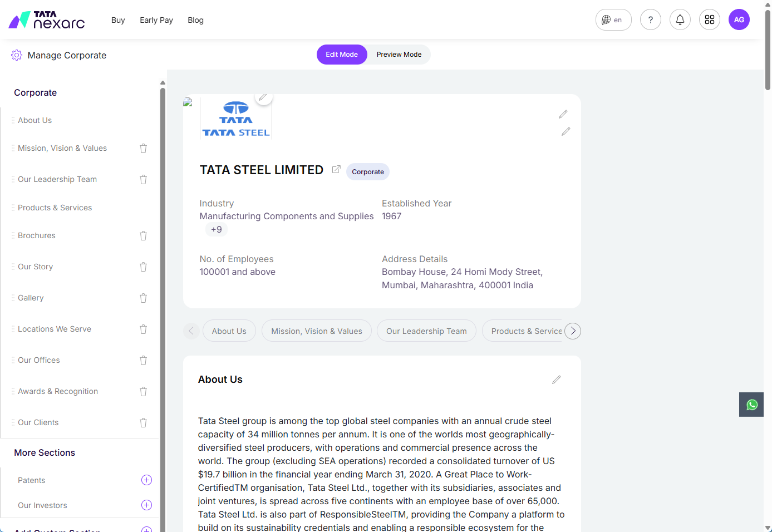Open Awards & Recognition in the sidebar
Image resolution: width=772 pixels, height=532 pixels.
pos(58,391)
